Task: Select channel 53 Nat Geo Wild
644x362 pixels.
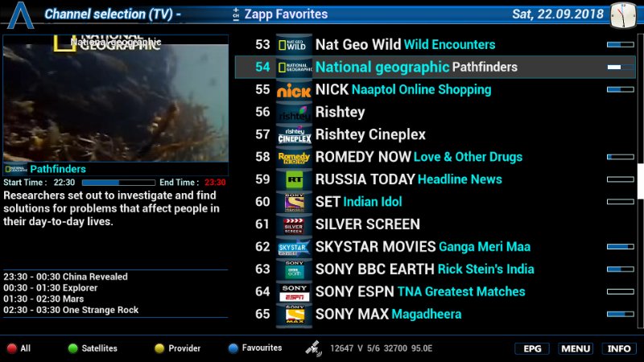Action: click(435, 45)
